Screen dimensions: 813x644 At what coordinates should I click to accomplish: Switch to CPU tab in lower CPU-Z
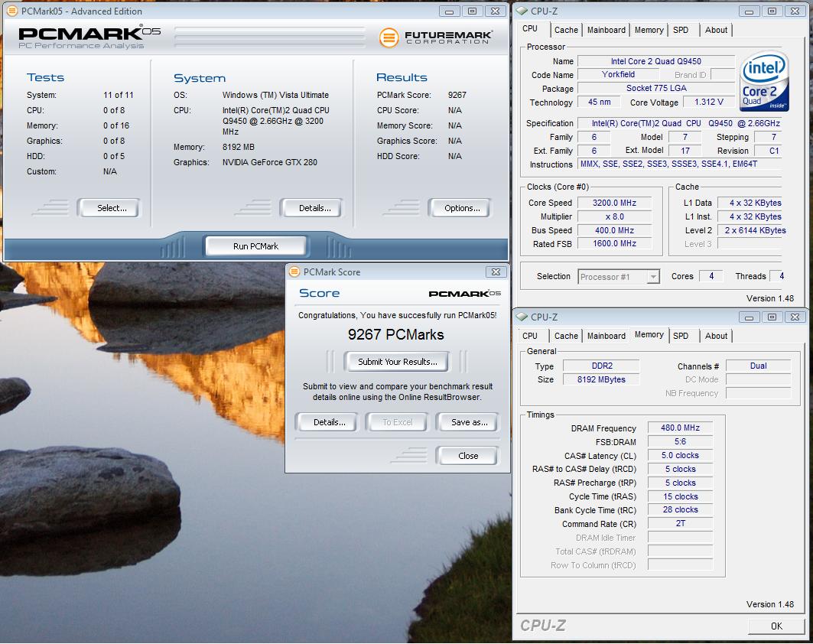point(530,336)
